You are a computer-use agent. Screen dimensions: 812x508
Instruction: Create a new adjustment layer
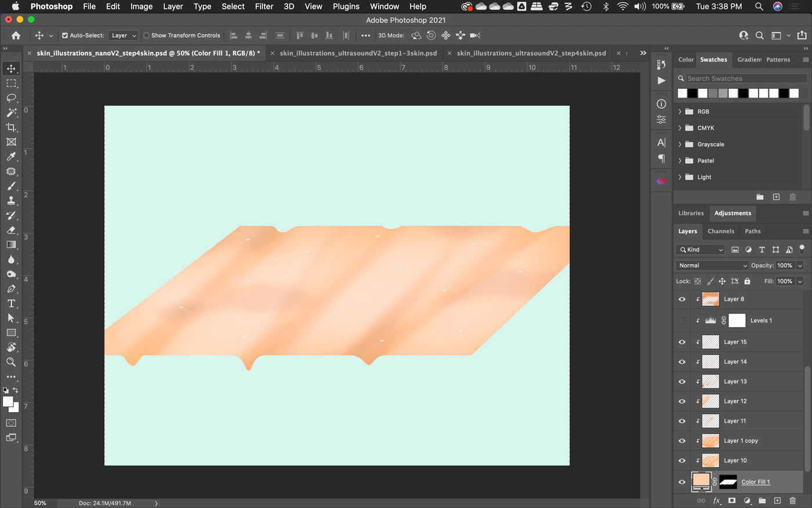point(747,500)
